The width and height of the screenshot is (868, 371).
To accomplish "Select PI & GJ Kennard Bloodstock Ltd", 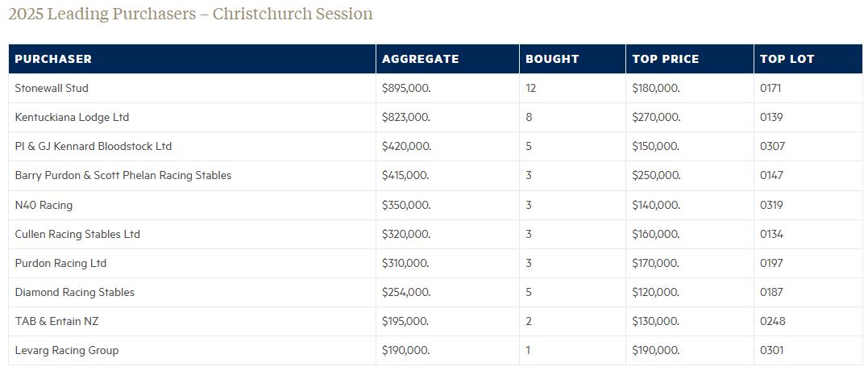I will pos(93,146).
